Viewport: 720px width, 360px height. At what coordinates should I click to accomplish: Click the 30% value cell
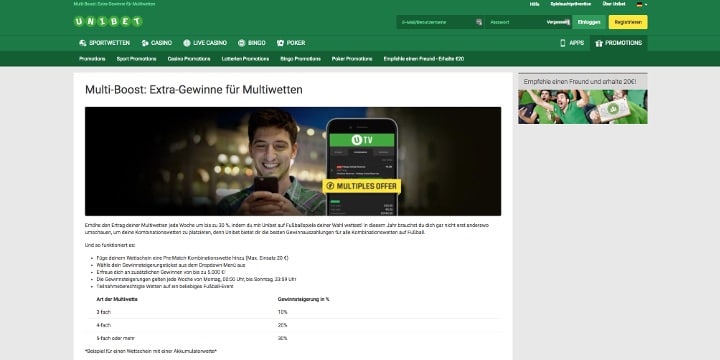coord(282,338)
